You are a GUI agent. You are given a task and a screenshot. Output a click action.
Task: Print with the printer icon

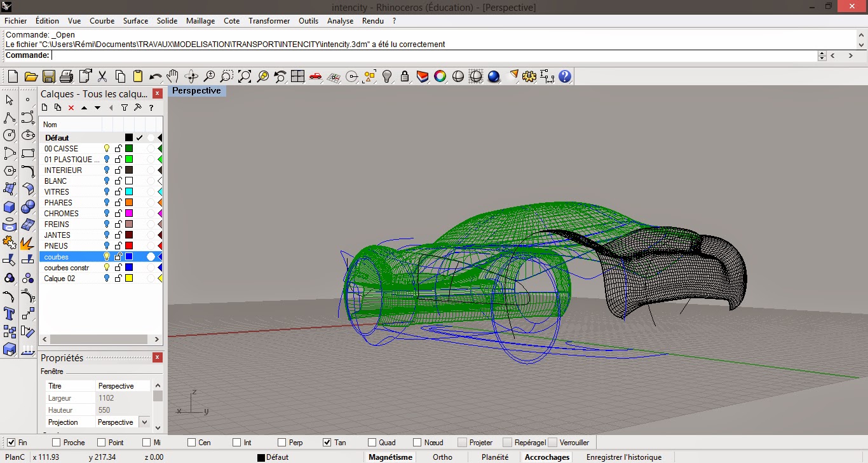(x=66, y=77)
